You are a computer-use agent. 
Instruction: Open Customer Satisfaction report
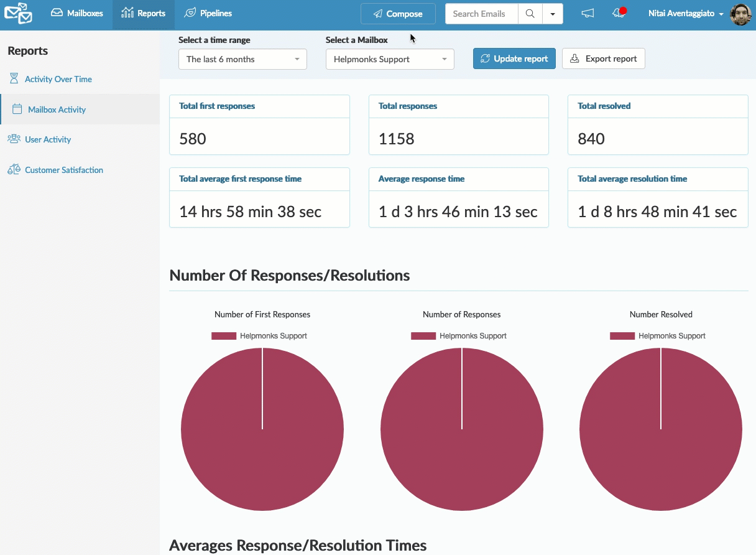[64, 170]
